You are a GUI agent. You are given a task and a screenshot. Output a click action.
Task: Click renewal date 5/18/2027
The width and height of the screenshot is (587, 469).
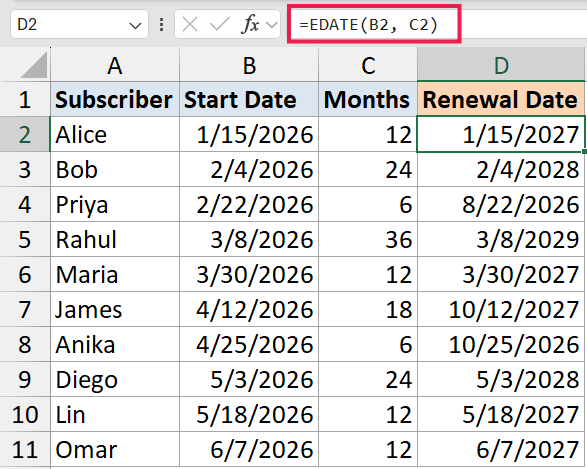click(501, 414)
